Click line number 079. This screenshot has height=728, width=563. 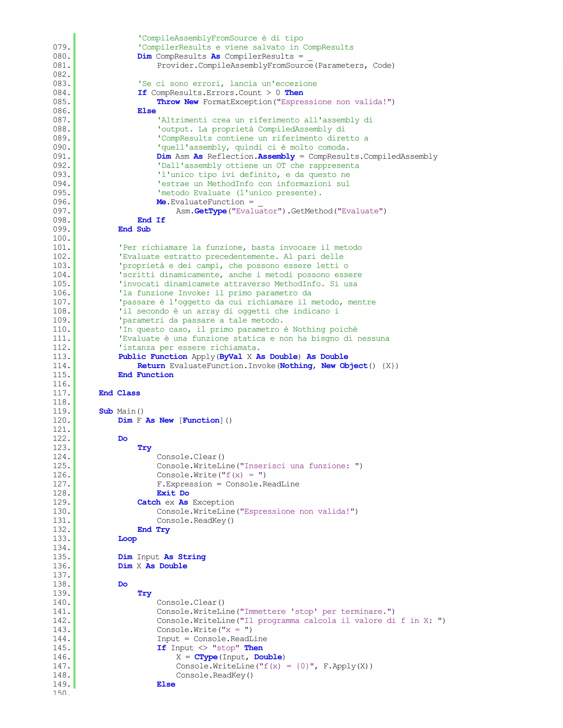[62, 47]
